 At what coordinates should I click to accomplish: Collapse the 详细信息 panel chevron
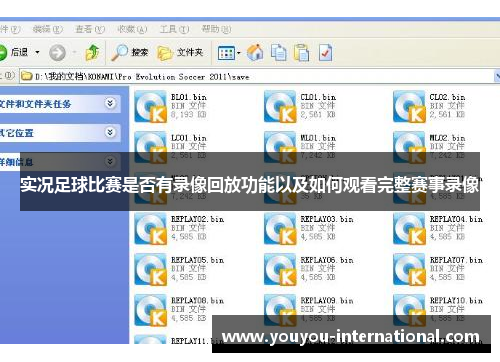pyautogui.click(x=110, y=162)
